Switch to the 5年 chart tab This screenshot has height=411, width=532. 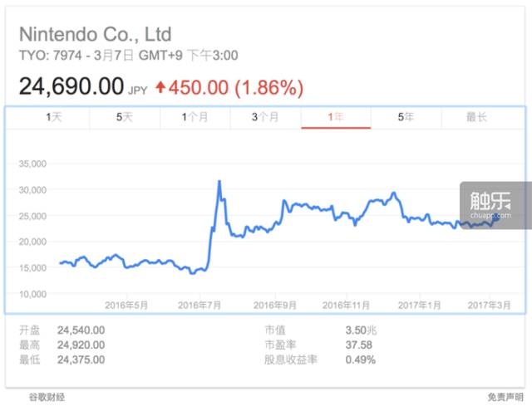[406, 117]
